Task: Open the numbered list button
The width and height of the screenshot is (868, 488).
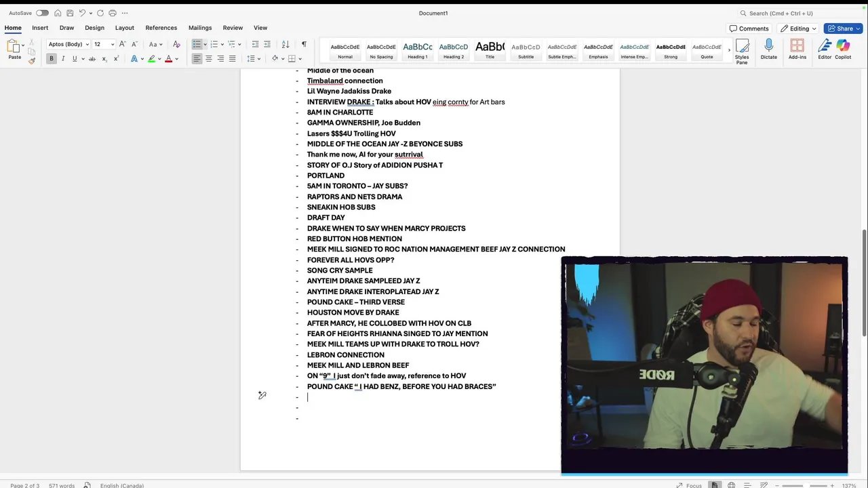Action: point(214,44)
